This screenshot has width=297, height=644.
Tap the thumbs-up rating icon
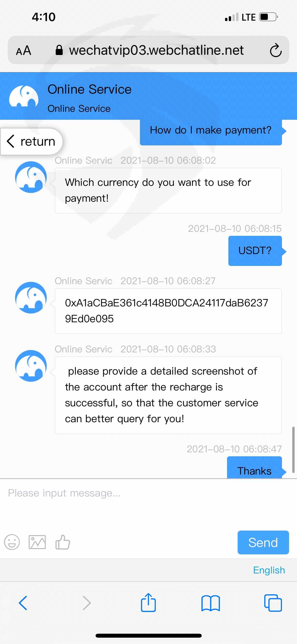tap(63, 542)
